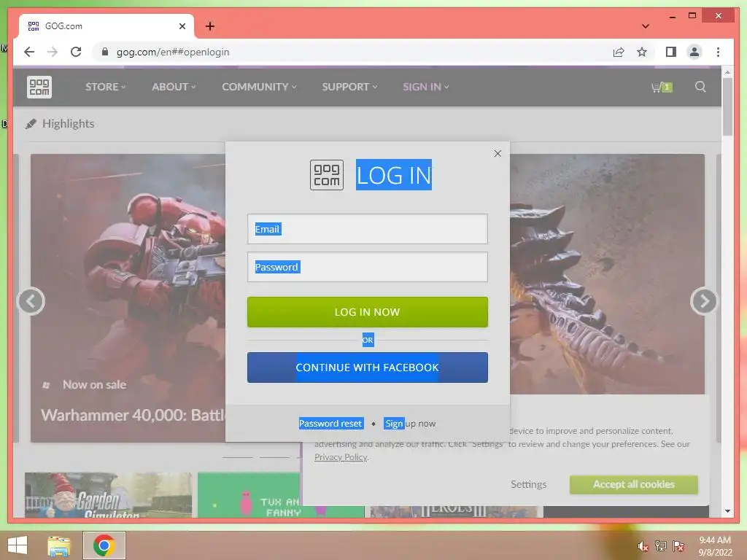Click the network tray icon
The height and width of the screenshot is (560, 747).
coord(661,546)
